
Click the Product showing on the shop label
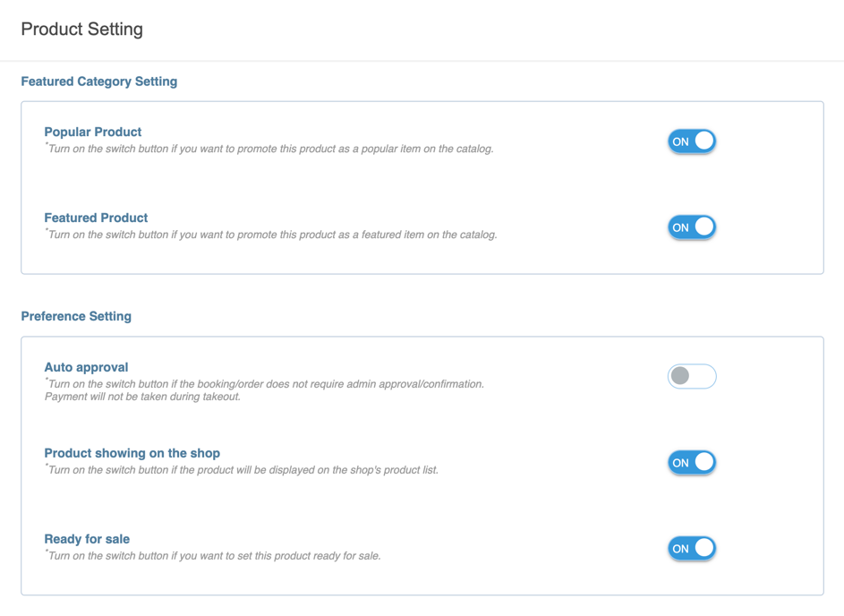(x=132, y=453)
